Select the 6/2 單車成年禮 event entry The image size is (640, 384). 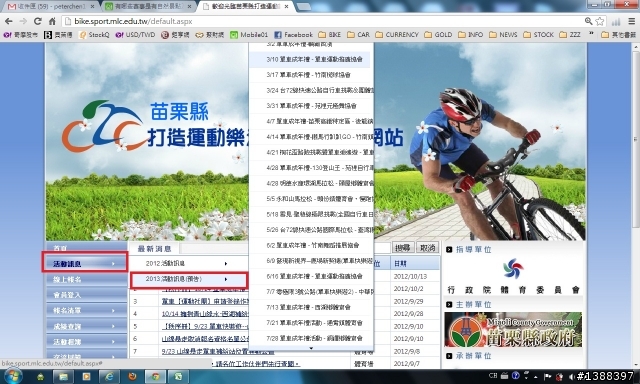(x=311, y=246)
